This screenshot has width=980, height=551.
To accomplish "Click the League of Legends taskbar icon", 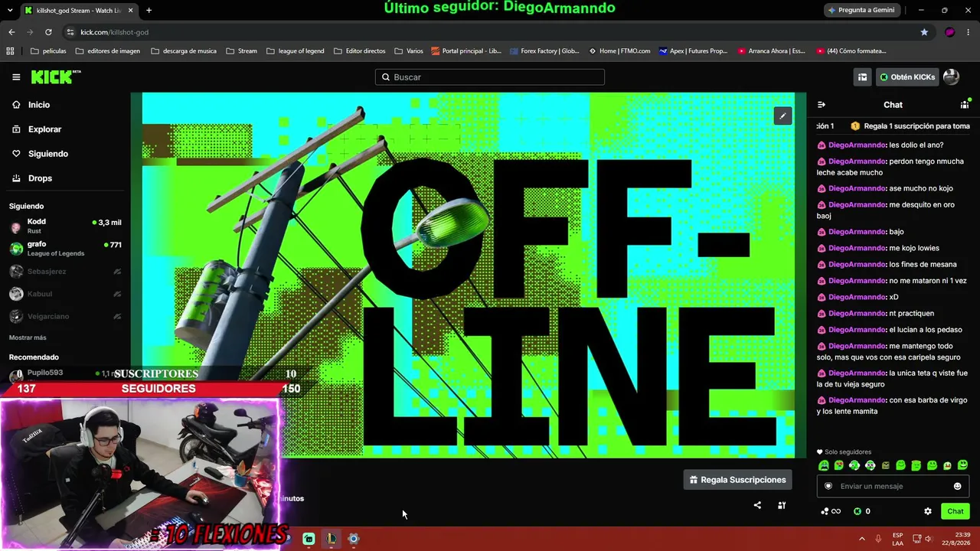I will (x=332, y=539).
